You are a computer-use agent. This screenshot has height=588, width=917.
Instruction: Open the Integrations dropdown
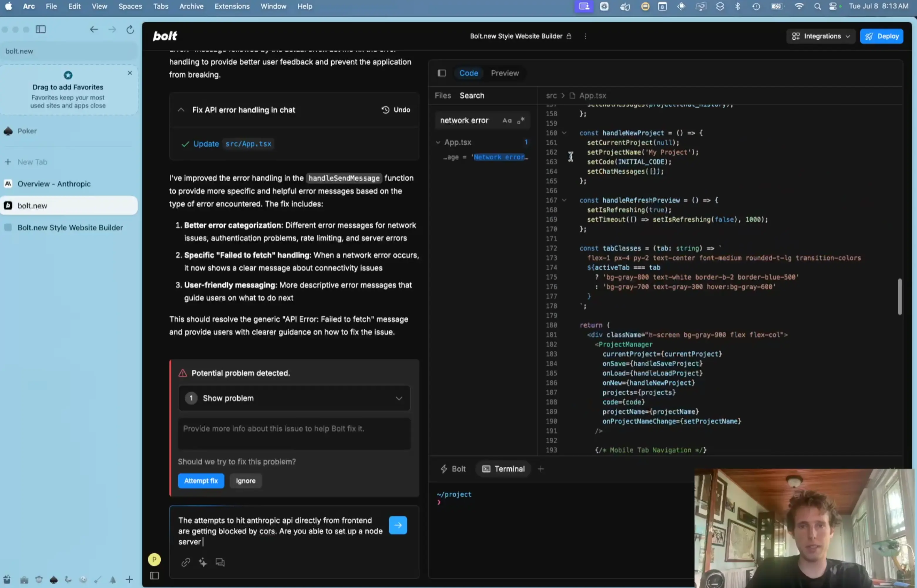(x=820, y=36)
